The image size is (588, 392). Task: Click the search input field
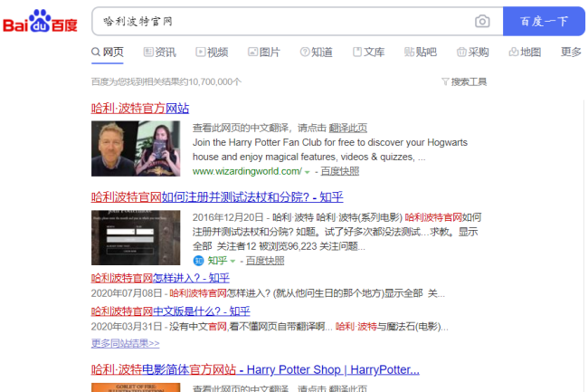coord(280,21)
